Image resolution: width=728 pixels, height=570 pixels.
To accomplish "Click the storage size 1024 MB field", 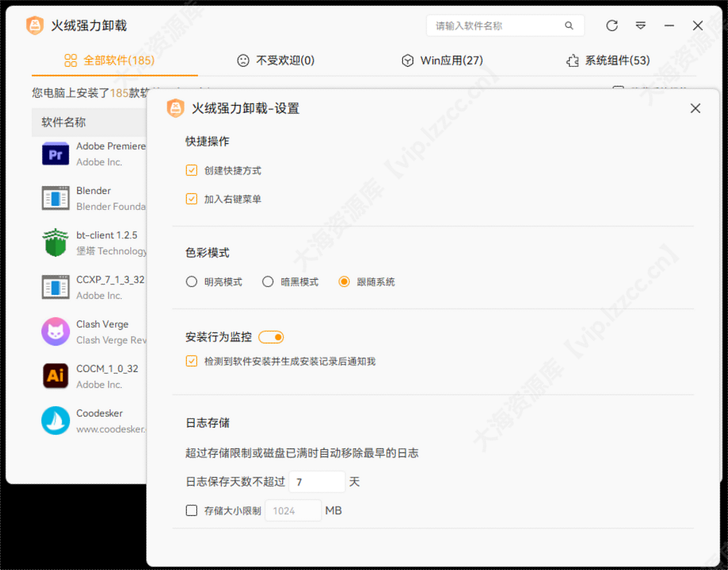I will click(293, 510).
